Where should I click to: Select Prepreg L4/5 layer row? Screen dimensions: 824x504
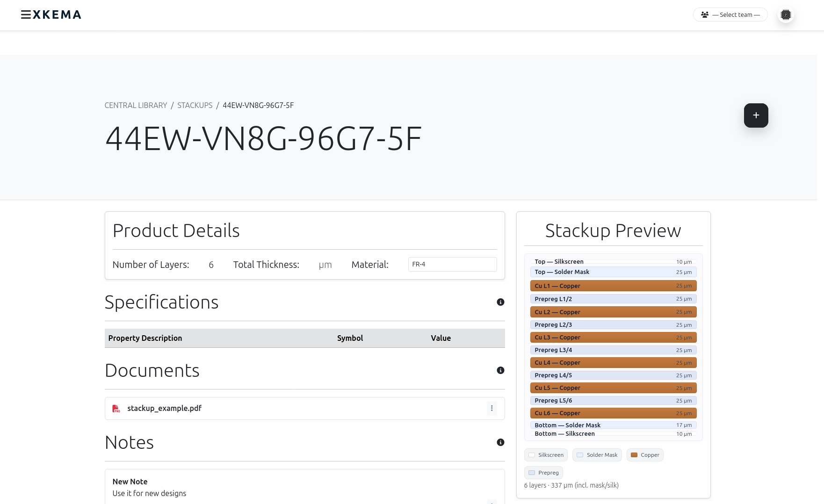(x=613, y=375)
